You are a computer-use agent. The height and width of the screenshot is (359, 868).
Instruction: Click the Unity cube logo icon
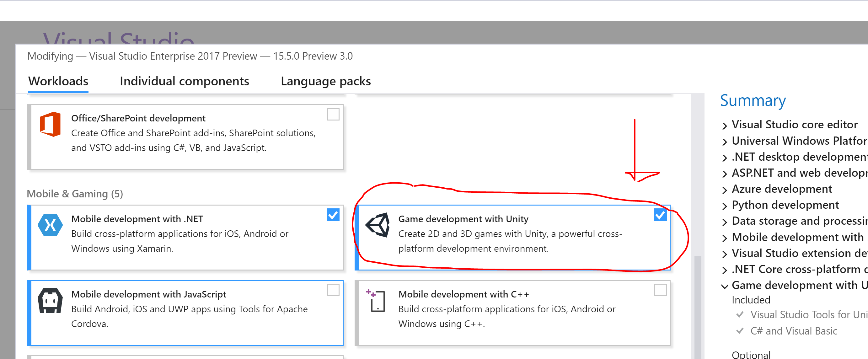378,225
